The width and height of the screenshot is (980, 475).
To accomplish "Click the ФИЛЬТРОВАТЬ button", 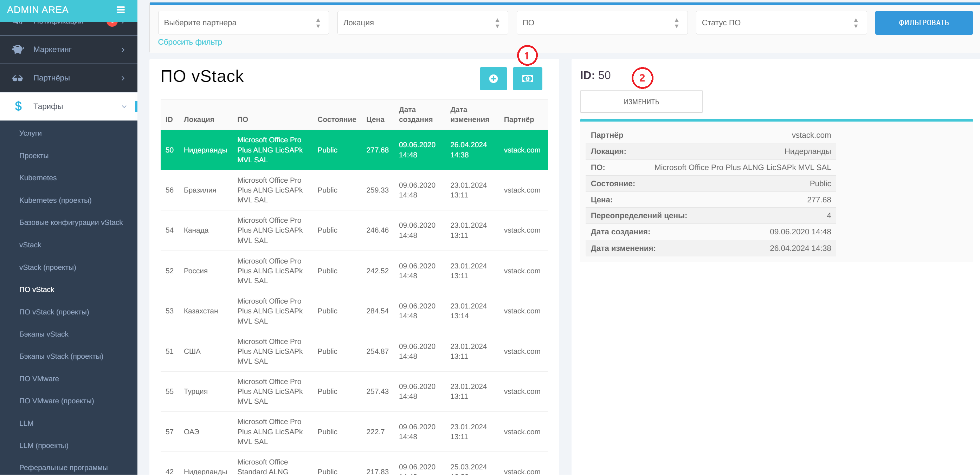I will (x=923, y=23).
